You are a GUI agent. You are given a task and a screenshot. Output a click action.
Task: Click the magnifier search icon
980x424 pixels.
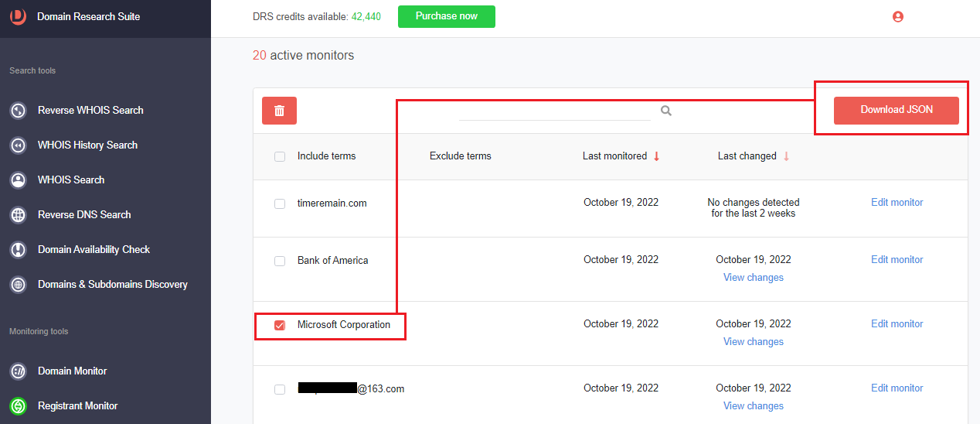coord(666,111)
